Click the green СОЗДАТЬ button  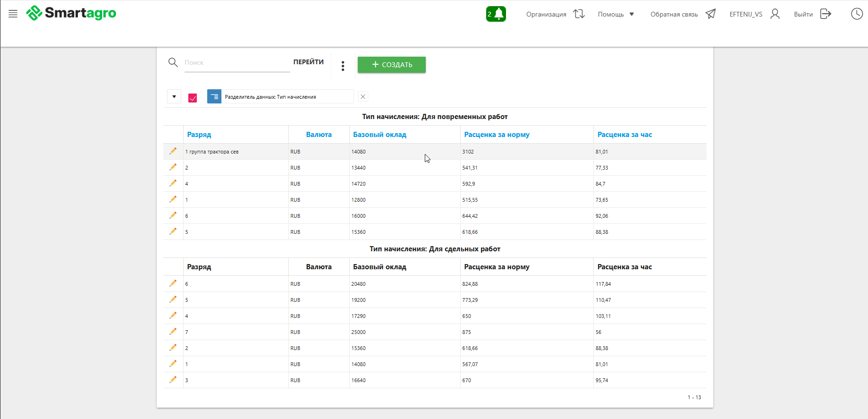[x=391, y=65]
